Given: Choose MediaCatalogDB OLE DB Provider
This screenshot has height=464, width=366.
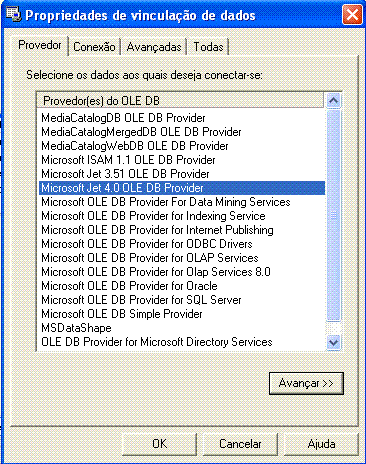Looking at the screenshot, I should point(123,118).
